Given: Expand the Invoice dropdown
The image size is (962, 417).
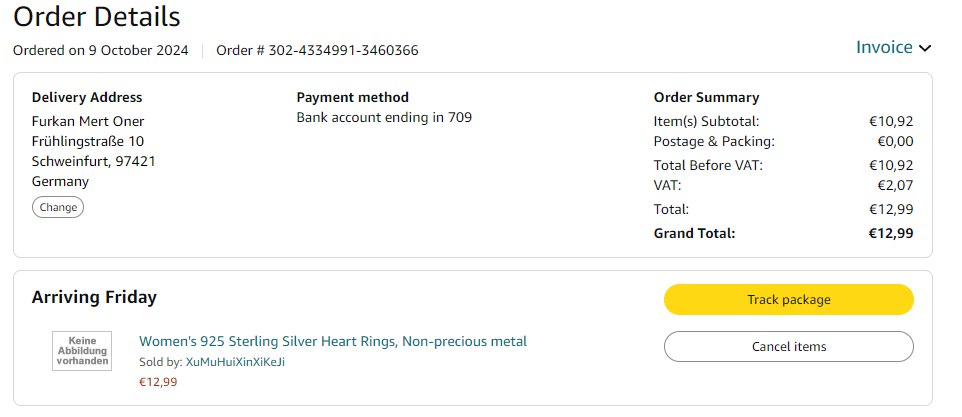Looking at the screenshot, I should tap(884, 47).
